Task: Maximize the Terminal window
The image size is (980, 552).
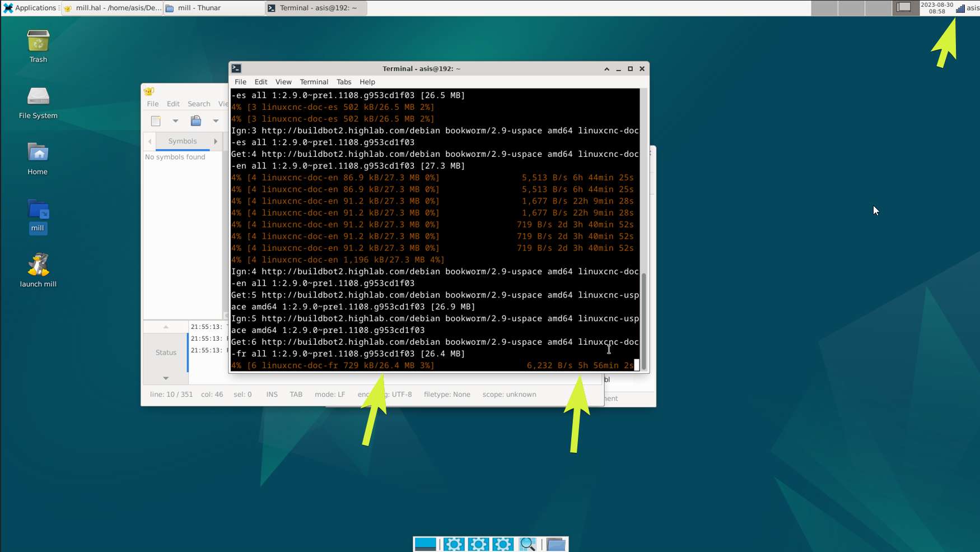Action: [630, 69]
